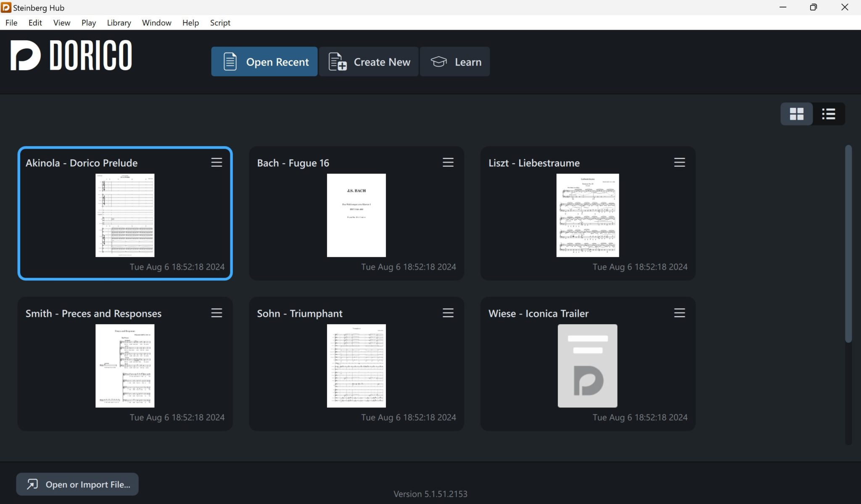861x504 pixels.
Task: Open hamburger menu for Bach - Fugue 16
Action: 448,163
